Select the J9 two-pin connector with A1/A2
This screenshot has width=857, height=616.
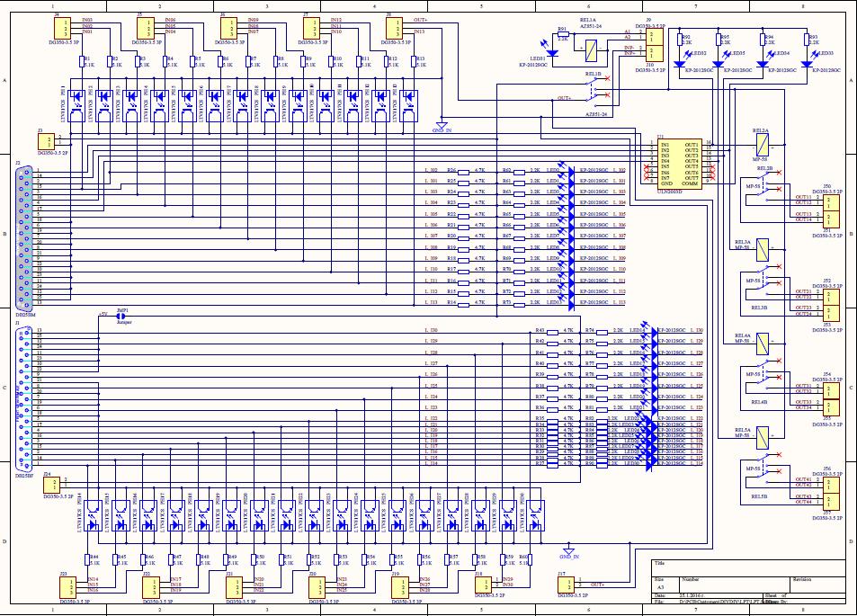(655, 37)
